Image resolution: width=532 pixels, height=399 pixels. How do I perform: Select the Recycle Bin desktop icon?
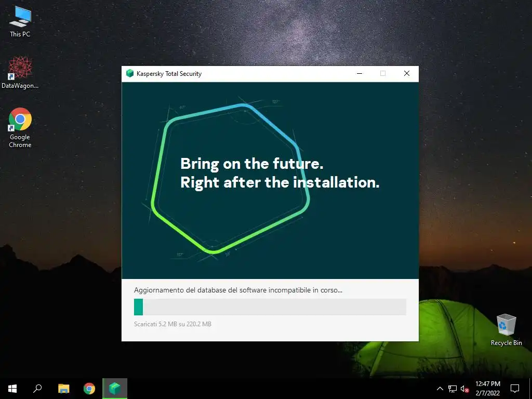(506, 329)
